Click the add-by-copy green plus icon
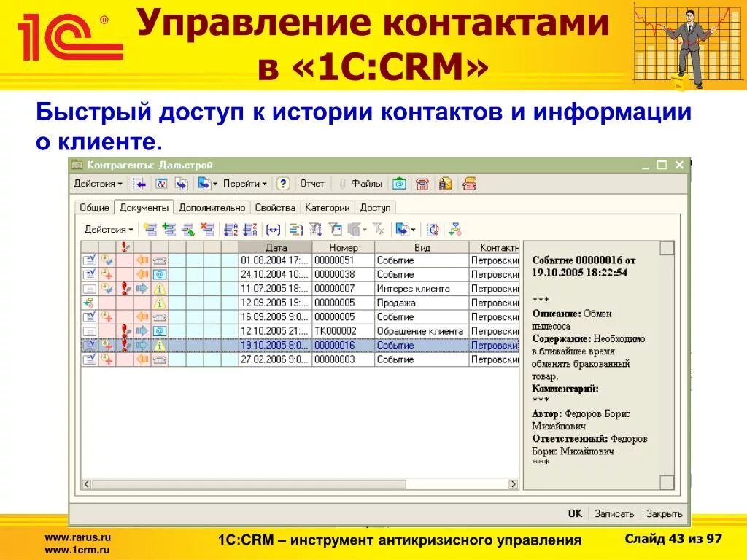Screen dimensions: 747x560 pos(169,230)
